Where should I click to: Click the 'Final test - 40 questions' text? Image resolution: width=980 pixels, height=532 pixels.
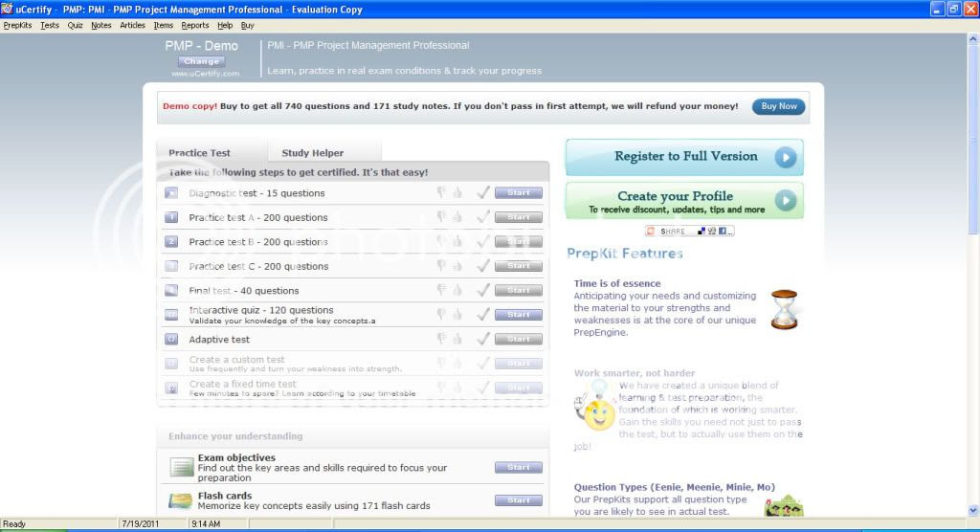tap(244, 291)
